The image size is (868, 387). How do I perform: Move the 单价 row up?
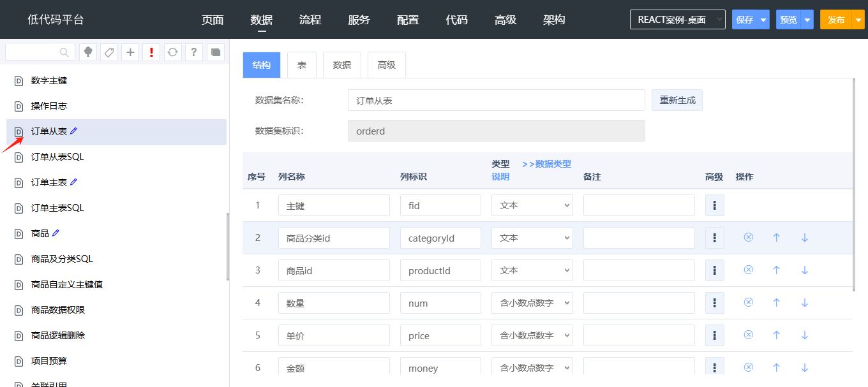(777, 335)
